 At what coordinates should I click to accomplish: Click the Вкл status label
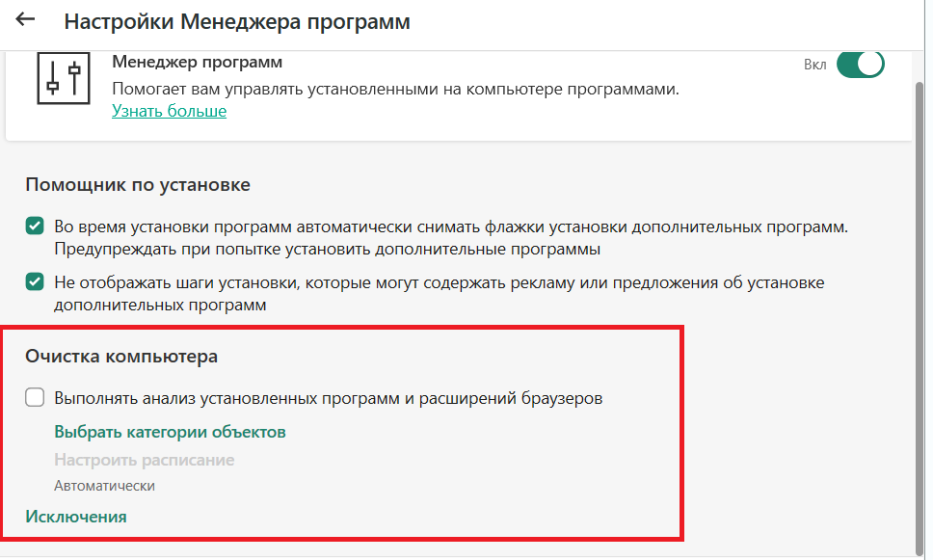tap(814, 65)
